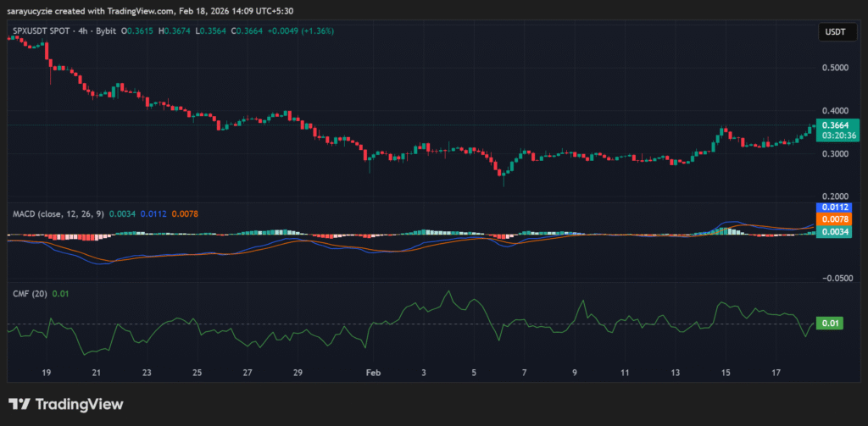Screen dimensions: 868x426
Task: Click date 29 on the time axis
Action: pyautogui.click(x=298, y=373)
